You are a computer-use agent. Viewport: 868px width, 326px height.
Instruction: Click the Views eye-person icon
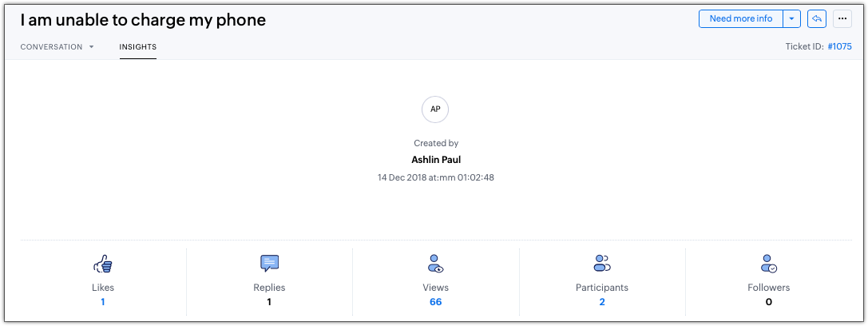point(435,263)
